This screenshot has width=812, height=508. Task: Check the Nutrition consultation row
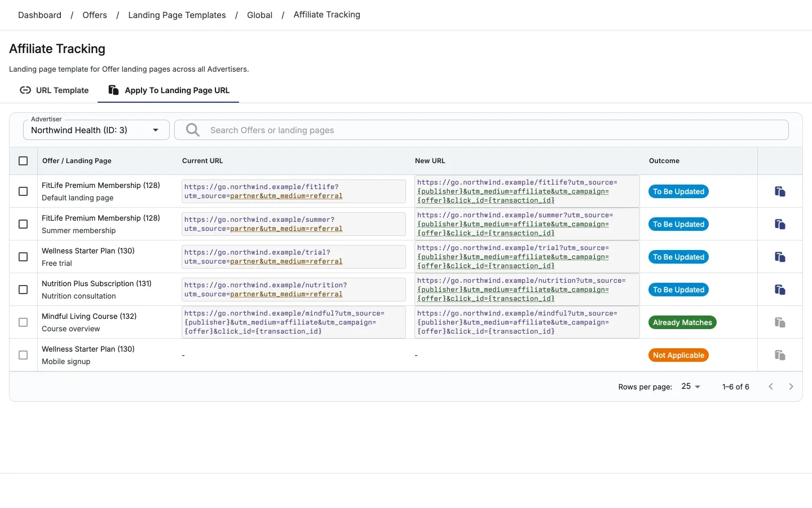pos(23,290)
